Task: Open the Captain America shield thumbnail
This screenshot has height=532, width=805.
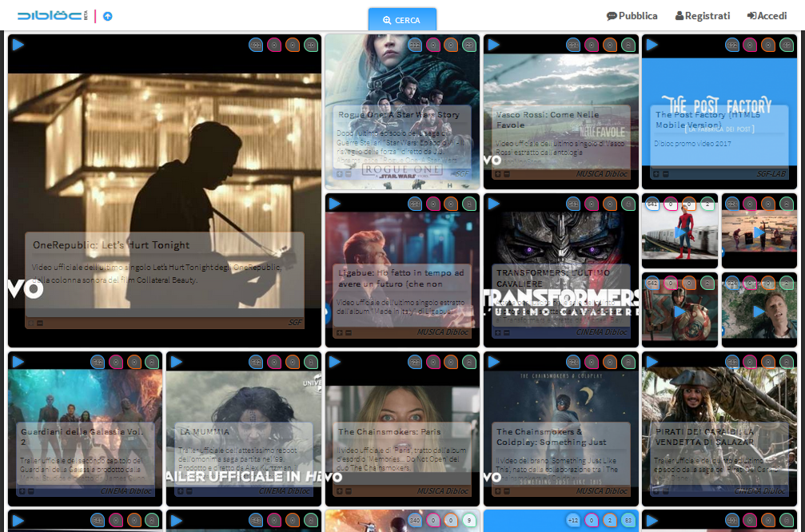Action: tap(679, 311)
